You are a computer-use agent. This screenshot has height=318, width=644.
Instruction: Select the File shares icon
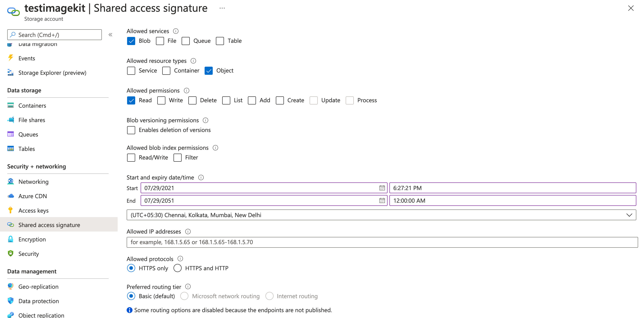(10, 120)
